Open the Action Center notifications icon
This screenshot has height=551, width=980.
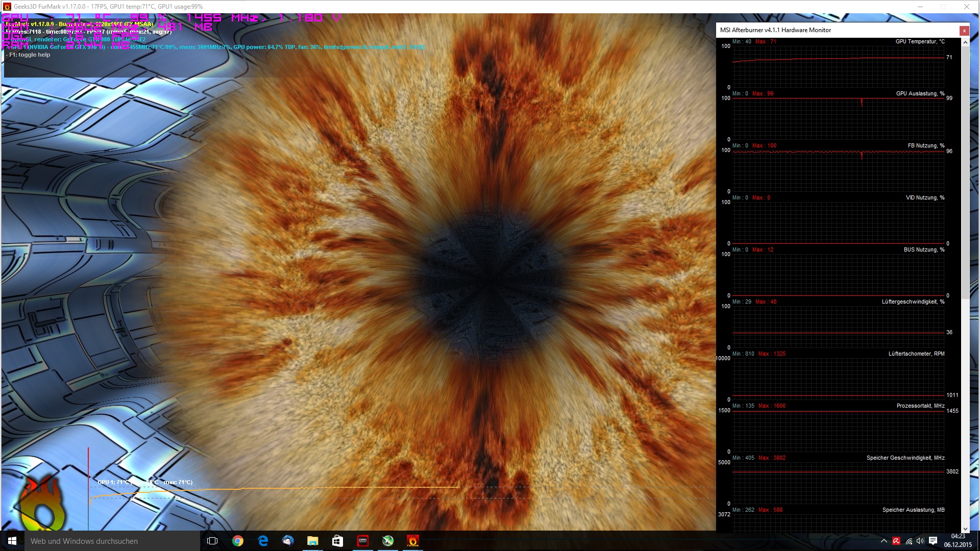[x=933, y=541]
